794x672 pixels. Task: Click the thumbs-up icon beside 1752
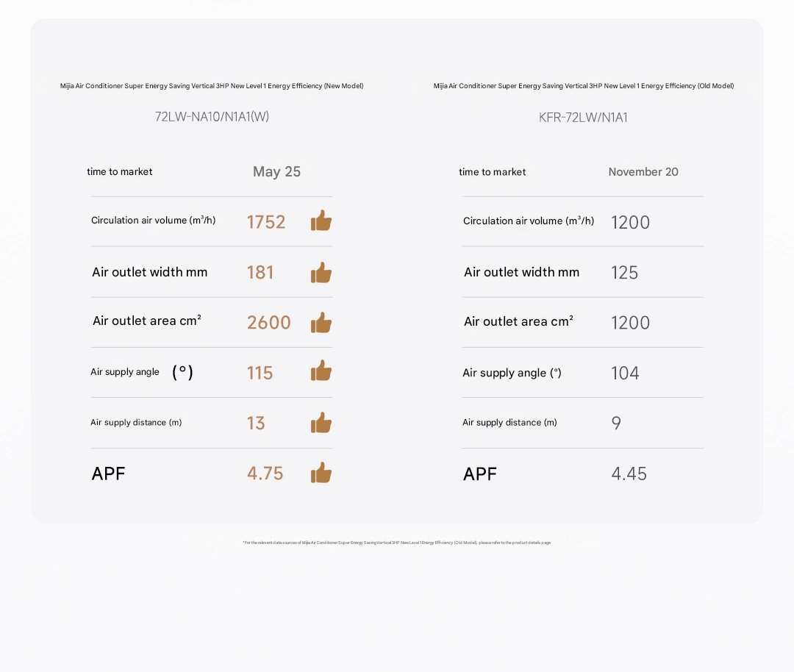coord(321,221)
